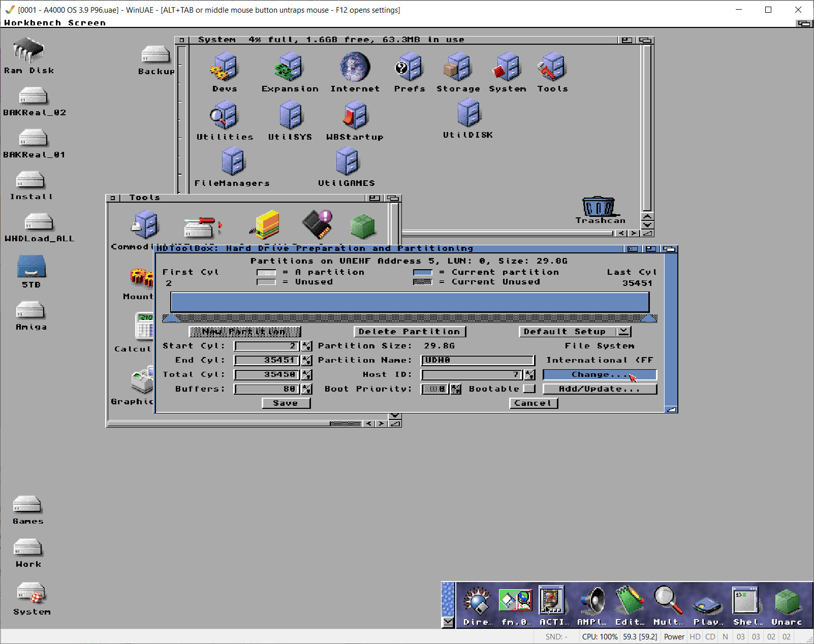Click the Add/Update... button

tap(600, 389)
